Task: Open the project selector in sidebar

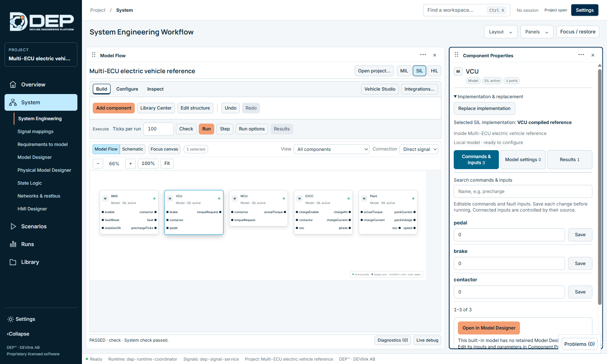Action: [x=41, y=55]
